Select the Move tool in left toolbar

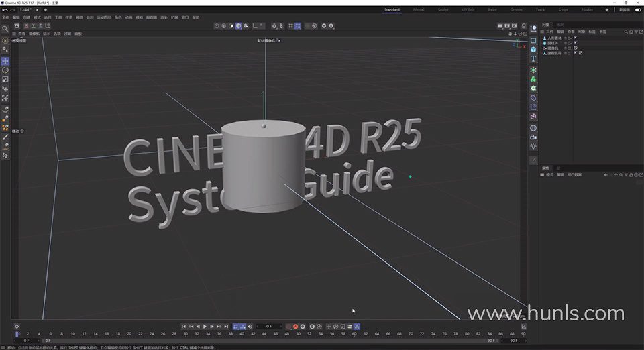(x=5, y=61)
